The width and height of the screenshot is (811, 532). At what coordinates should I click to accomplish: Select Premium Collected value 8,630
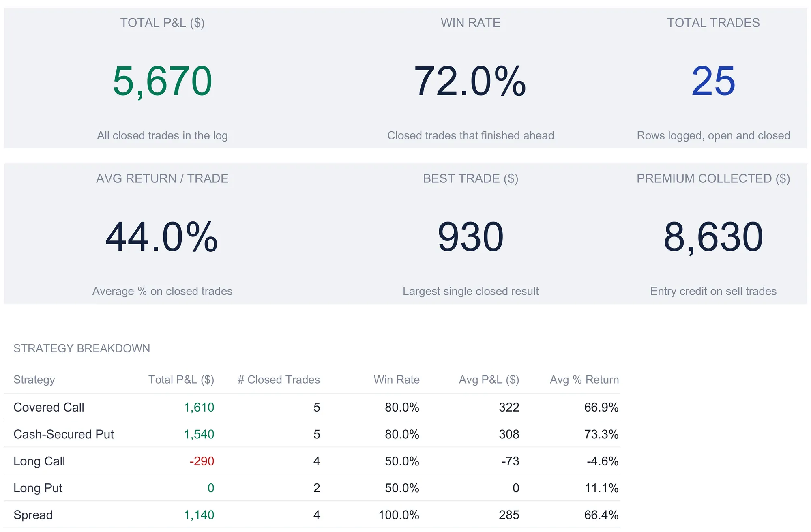point(713,237)
